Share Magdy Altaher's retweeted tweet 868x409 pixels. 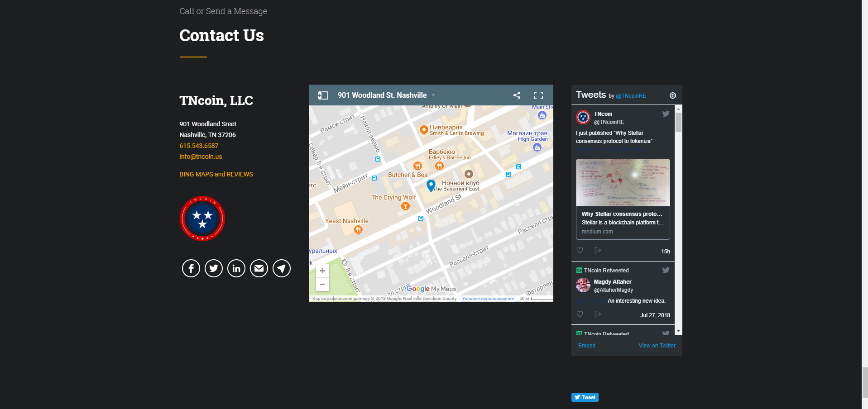(x=598, y=314)
